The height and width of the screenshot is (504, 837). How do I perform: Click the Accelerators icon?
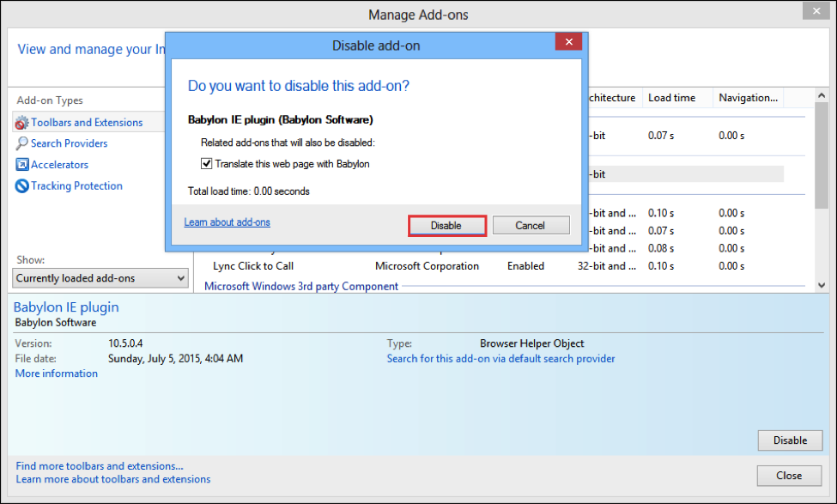tap(21, 165)
